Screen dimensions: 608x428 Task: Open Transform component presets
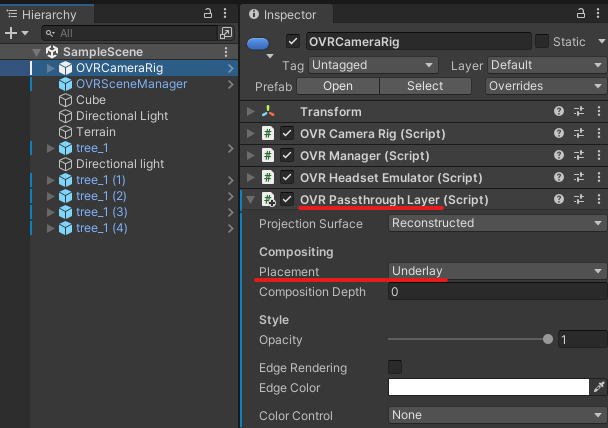click(579, 112)
